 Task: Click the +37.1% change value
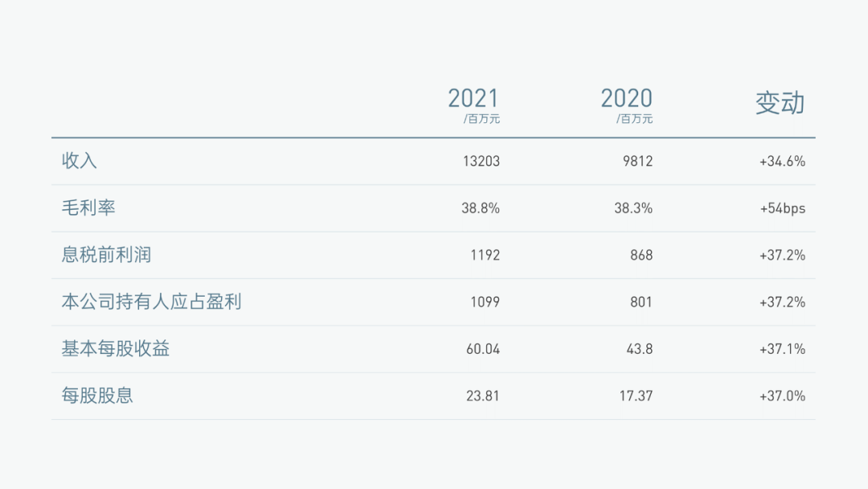782,349
